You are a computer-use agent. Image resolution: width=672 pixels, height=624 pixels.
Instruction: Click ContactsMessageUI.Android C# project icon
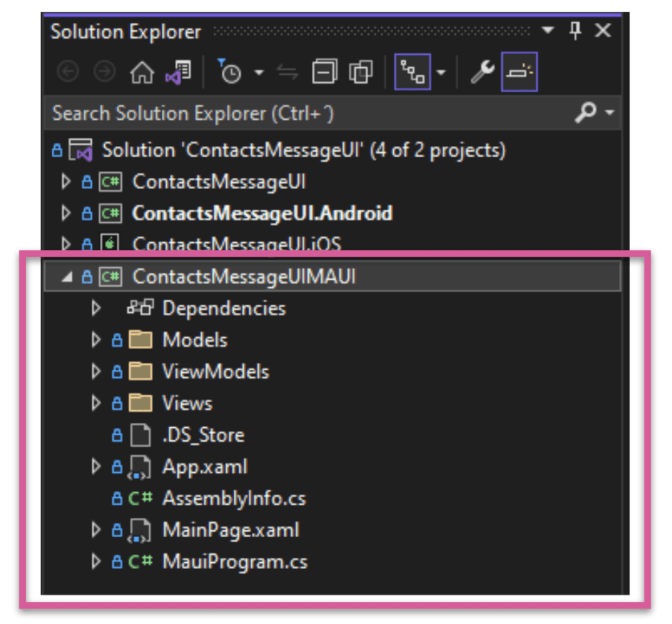[x=111, y=213]
